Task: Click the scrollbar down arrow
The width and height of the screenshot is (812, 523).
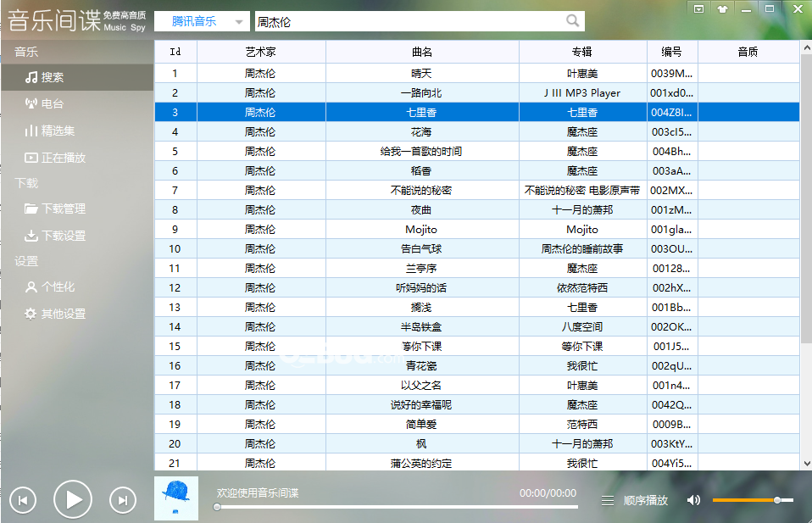Action: click(x=806, y=464)
